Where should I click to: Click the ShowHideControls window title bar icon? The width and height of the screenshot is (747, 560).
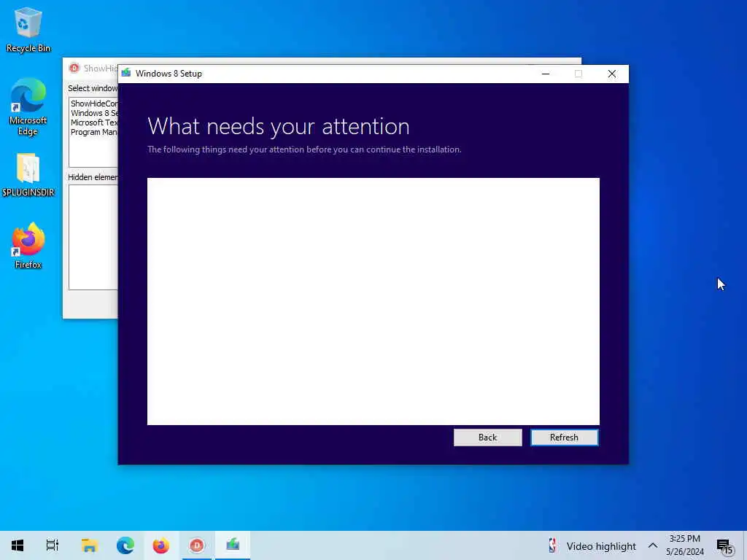click(x=74, y=68)
